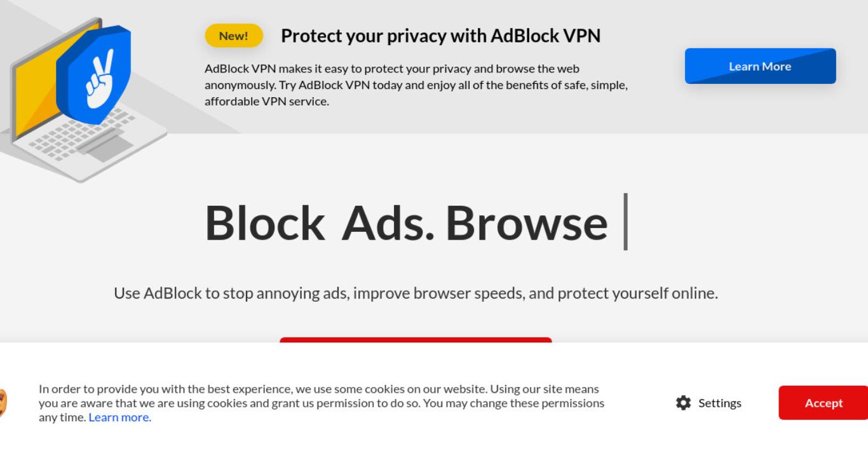Click the yellow New! badge
Viewport: 868px width, 460px height.
coord(234,36)
